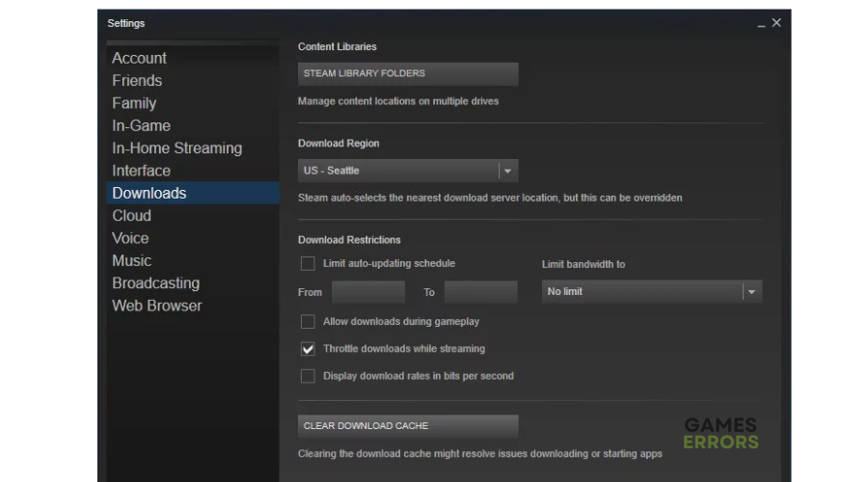Click the Limit bandwidth to label
The image size is (868, 482).
pyautogui.click(x=583, y=264)
